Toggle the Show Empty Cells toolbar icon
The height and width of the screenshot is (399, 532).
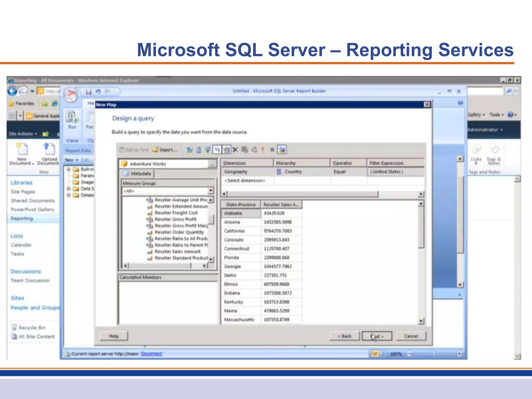point(207,150)
